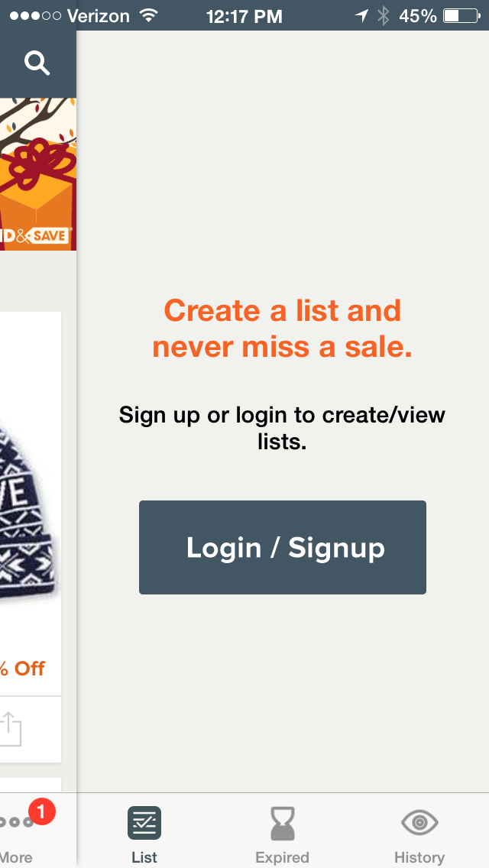This screenshot has height=868, width=489.
Task: Tap the share icon under the hat
Action: click(11, 728)
